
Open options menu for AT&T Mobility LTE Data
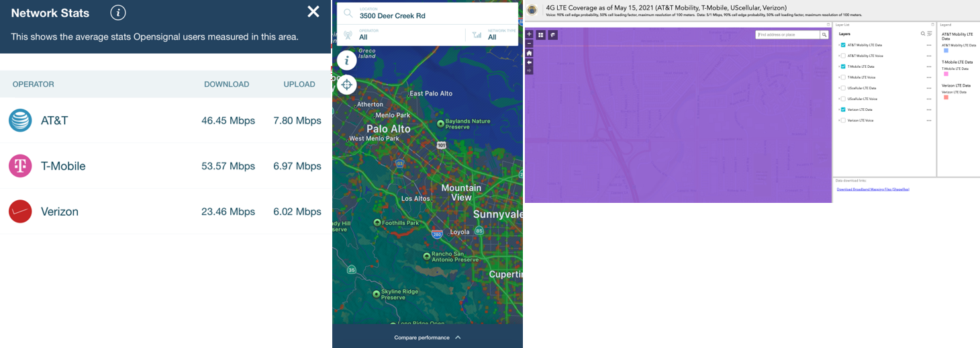click(x=929, y=45)
